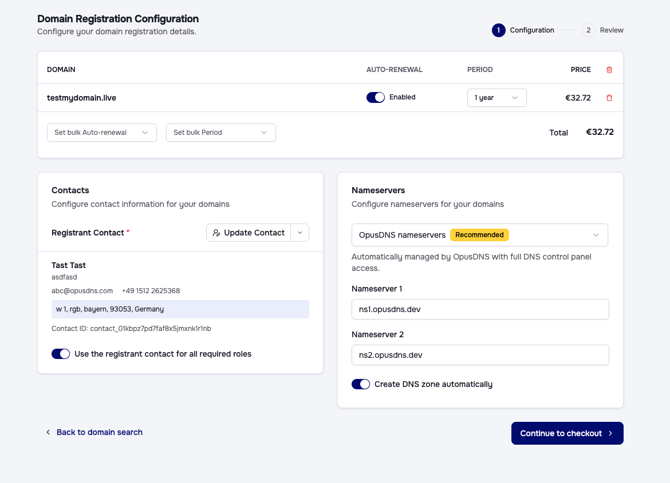Click the arrow icon beside Back to domain search
Image resolution: width=670 pixels, height=483 pixels.
tap(48, 432)
